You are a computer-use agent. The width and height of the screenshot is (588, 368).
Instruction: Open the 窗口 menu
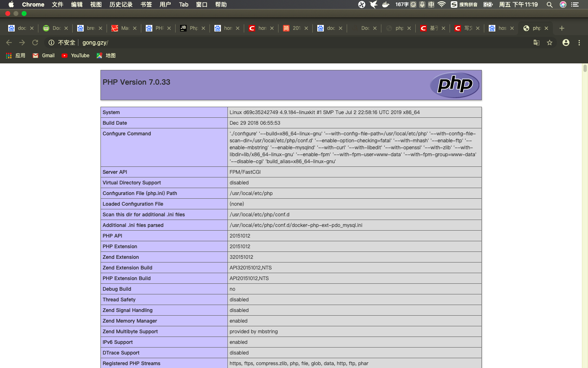tap(202, 4)
